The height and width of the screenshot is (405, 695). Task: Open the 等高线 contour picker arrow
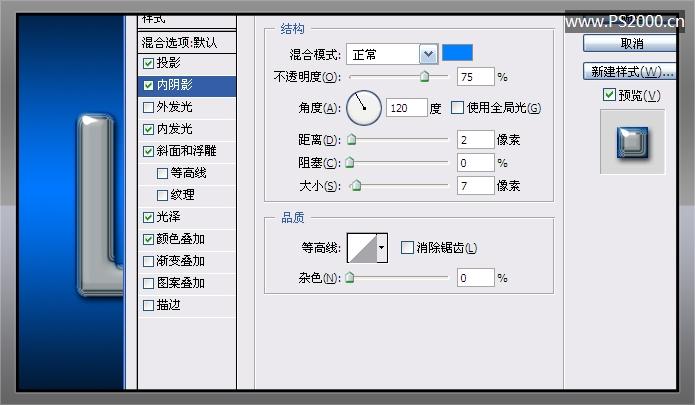(x=382, y=248)
